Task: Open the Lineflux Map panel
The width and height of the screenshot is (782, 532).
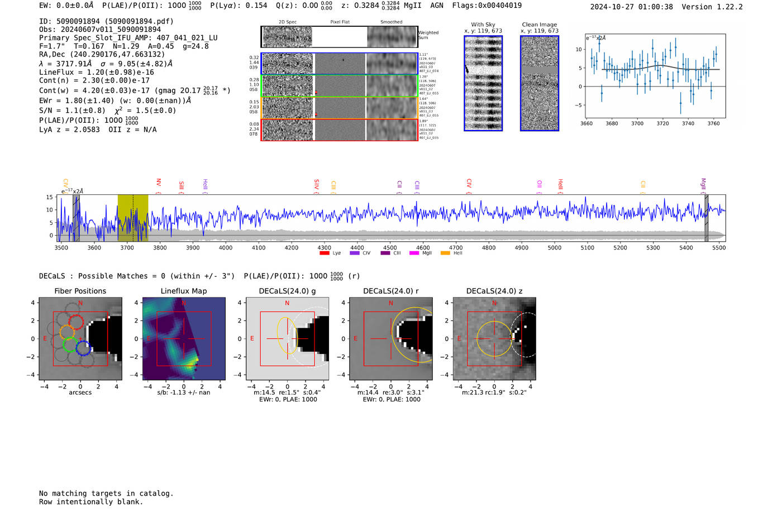Action: (x=184, y=339)
